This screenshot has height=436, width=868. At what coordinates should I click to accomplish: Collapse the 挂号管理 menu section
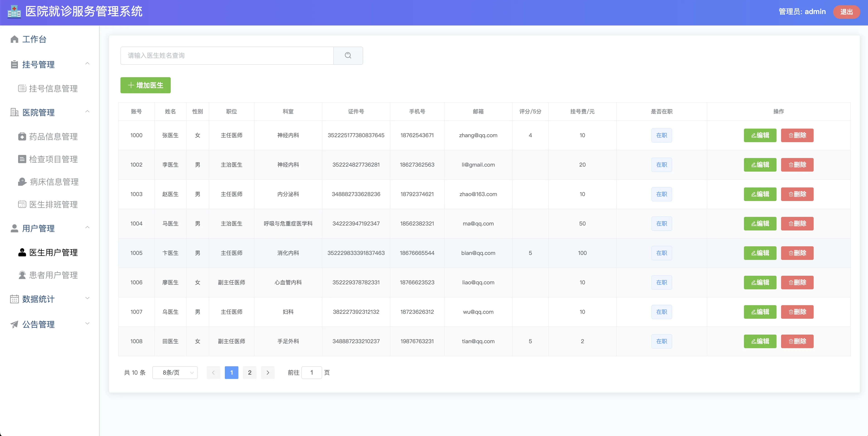coord(87,64)
